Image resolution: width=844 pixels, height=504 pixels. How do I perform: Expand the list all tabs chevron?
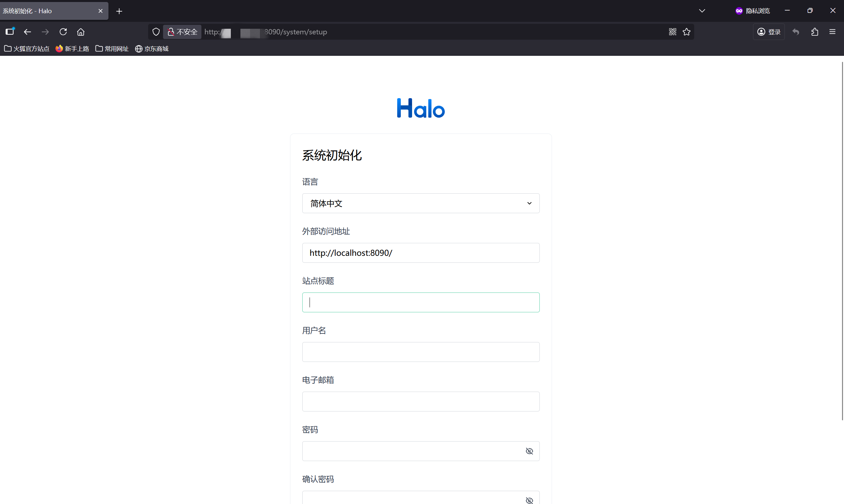(702, 11)
